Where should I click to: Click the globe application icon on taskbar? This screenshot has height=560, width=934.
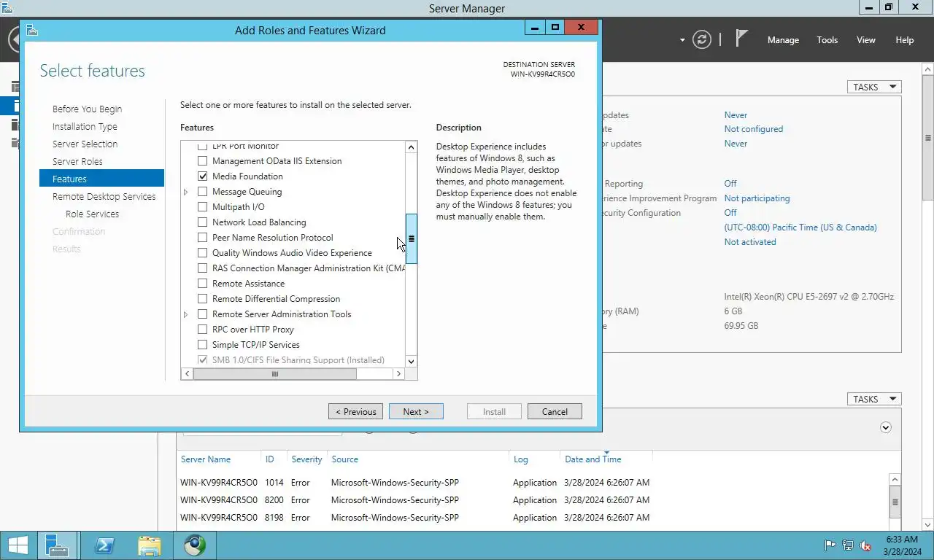195,545
